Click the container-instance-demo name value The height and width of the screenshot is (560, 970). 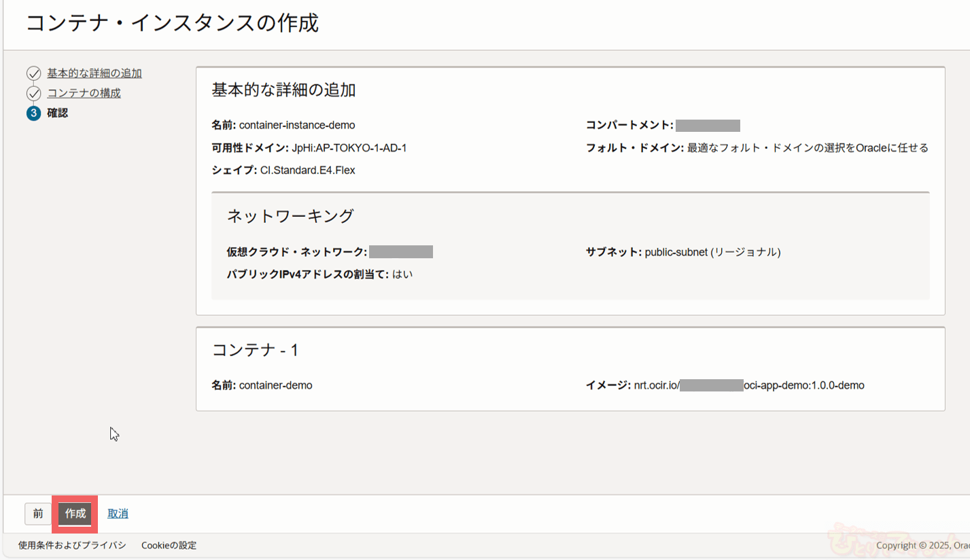[297, 125]
